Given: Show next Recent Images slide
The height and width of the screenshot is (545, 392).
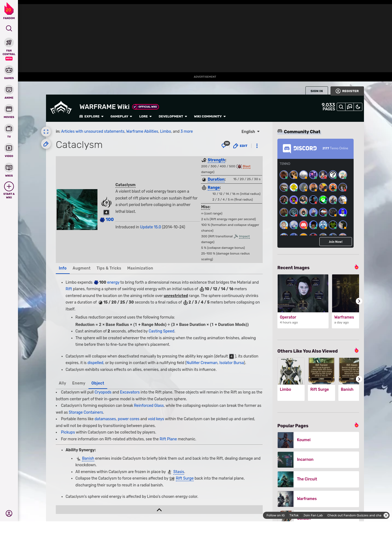Looking at the screenshot, I should [359, 301].
